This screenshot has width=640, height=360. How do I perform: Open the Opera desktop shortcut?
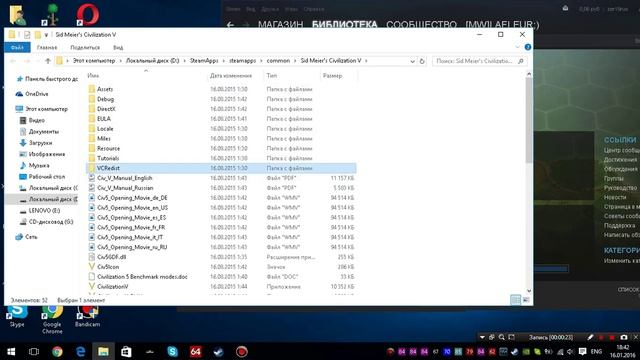click(x=88, y=14)
